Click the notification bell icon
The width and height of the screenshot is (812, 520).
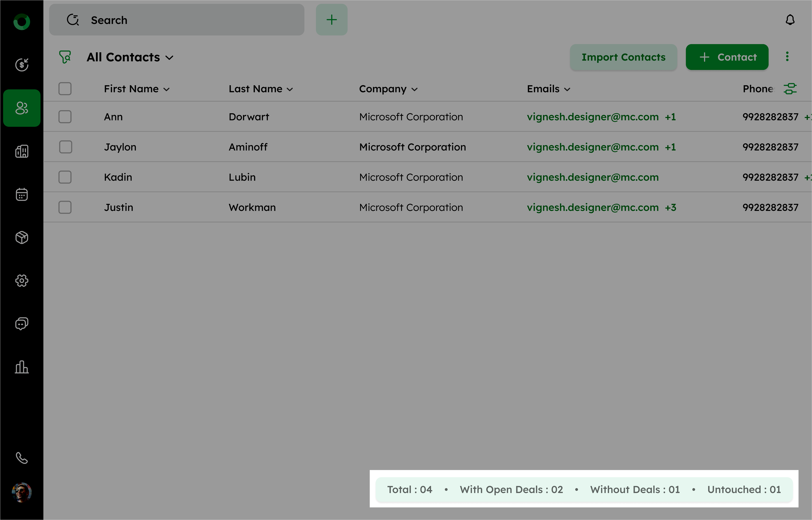point(790,20)
